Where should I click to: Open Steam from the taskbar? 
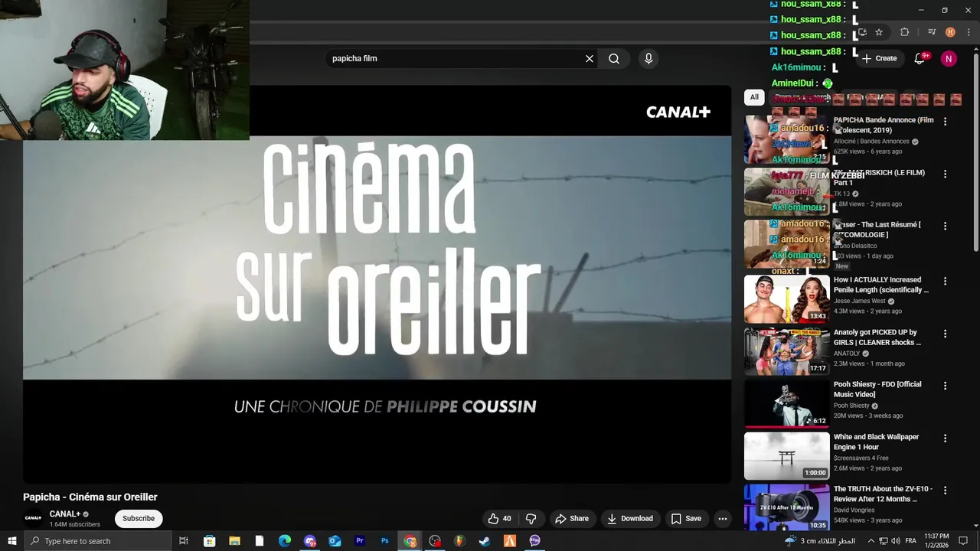tap(485, 541)
